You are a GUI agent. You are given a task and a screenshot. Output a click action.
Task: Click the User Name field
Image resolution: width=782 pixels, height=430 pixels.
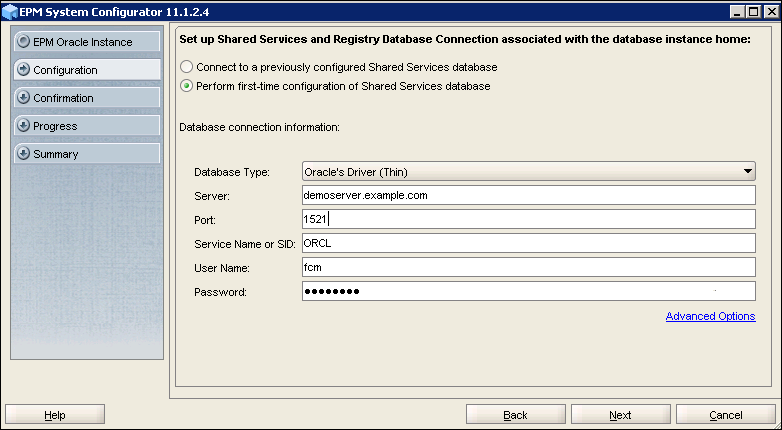pos(528,267)
